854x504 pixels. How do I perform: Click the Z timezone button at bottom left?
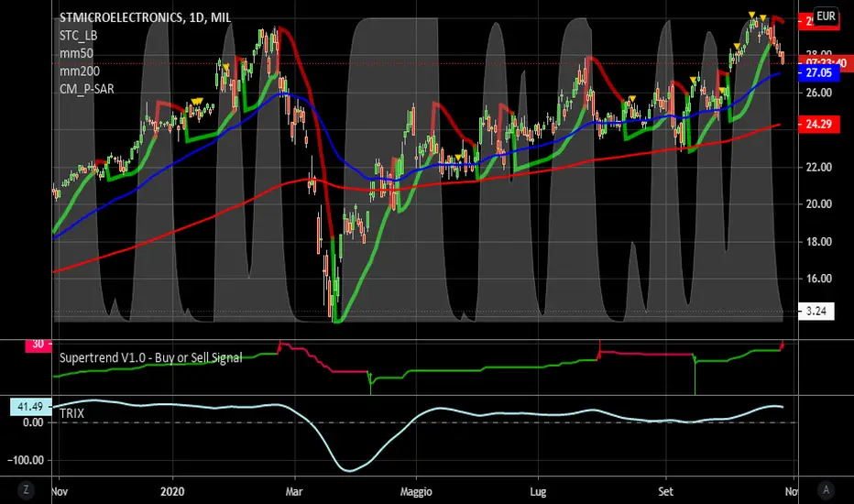coord(26,490)
